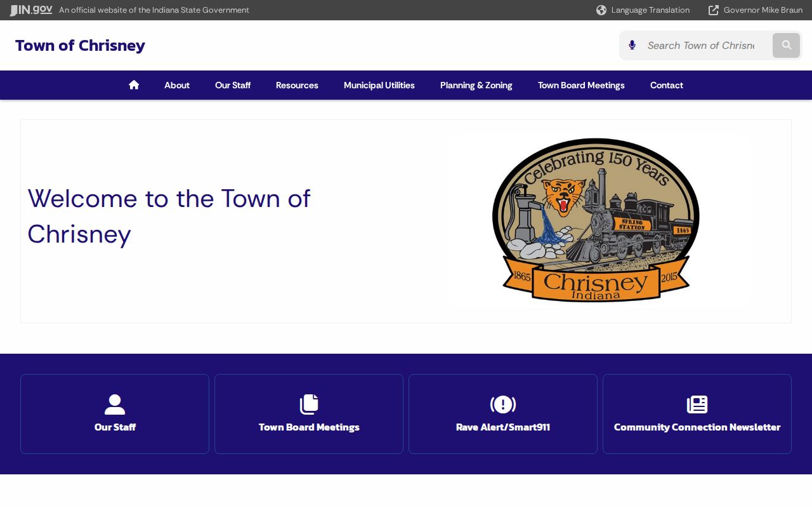The height and width of the screenshot is (508, 812).
Task: Click the Chrisney 150 Years logo image
Action: [x=596, y=220]
